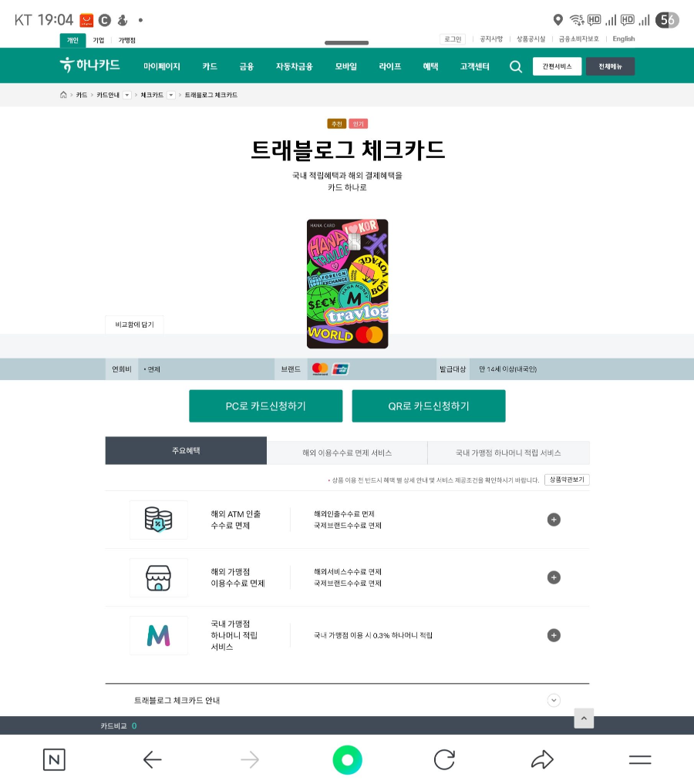Switch site language via English link

624,39
